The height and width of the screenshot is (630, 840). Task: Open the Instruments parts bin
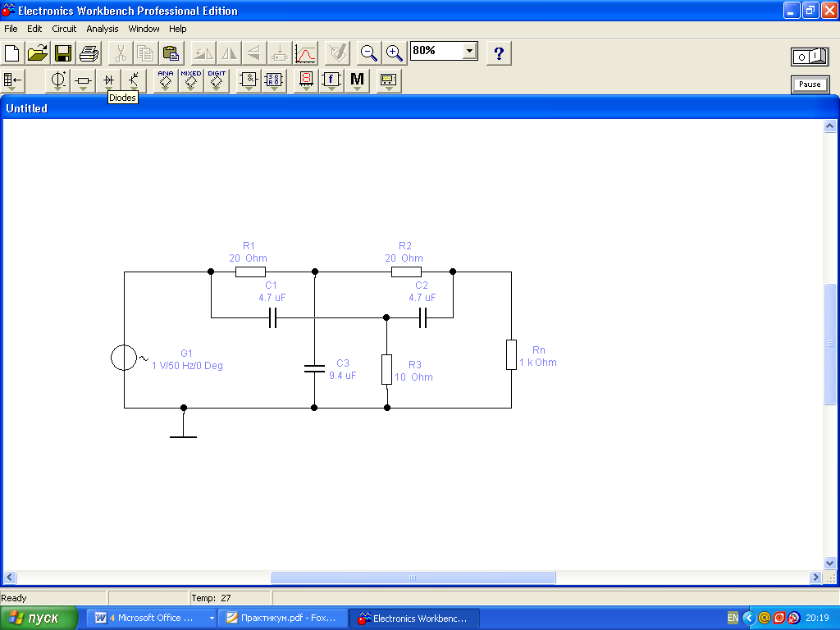pyautogui.click(x=389, y=80)
